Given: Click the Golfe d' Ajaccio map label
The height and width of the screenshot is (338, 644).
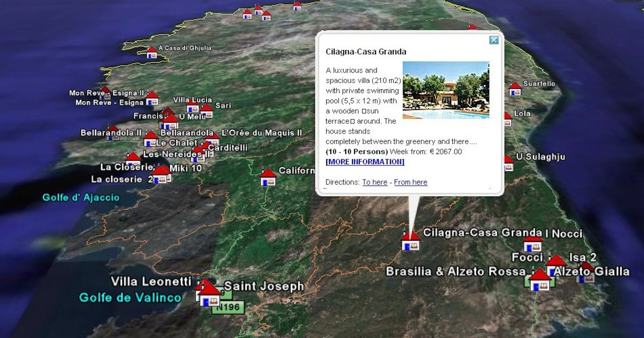Looking at the screenshot, I should [x=81, y=197].
